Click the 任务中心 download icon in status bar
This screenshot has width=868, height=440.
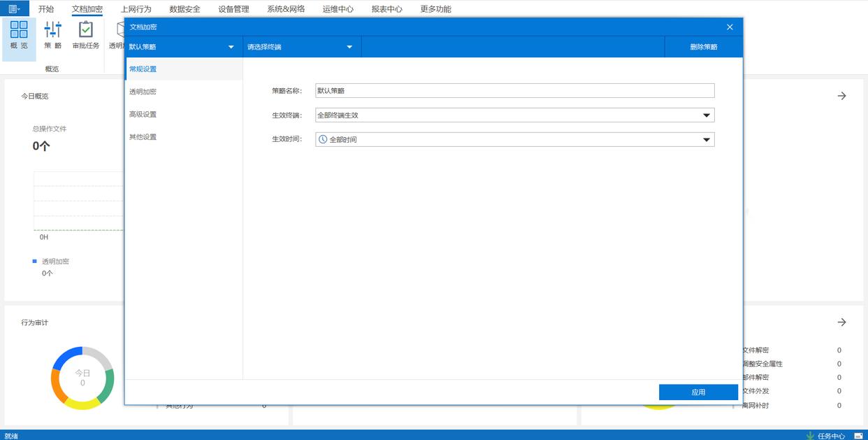click(810, 435)
